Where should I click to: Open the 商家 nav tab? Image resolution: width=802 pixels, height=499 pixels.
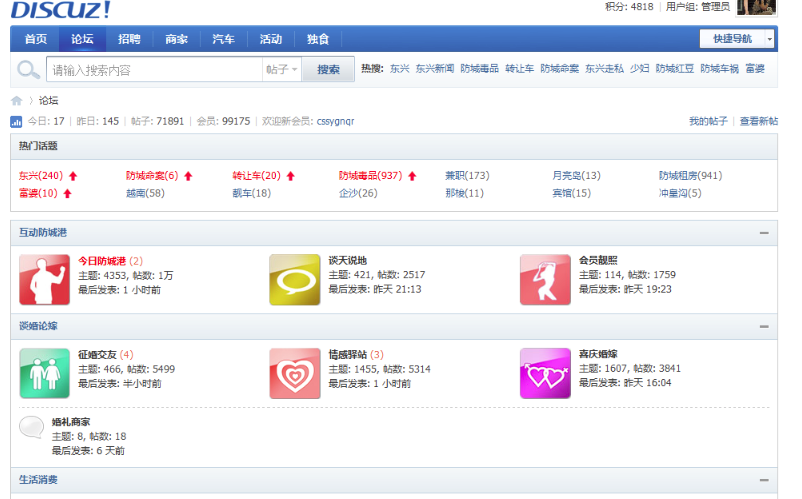(176, 39)
